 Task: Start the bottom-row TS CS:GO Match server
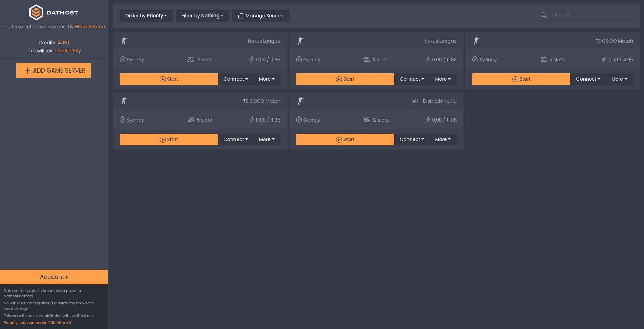pos(169,139)
